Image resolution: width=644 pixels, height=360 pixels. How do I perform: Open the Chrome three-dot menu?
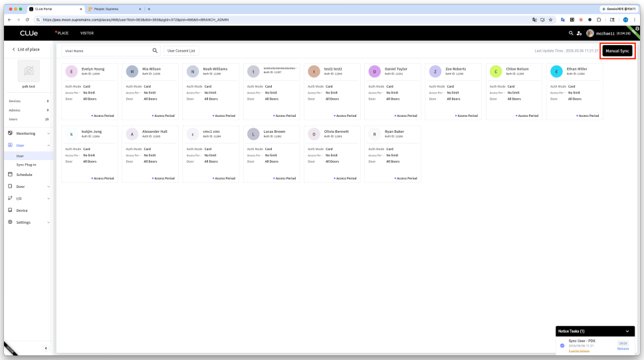tap(635, 20)
